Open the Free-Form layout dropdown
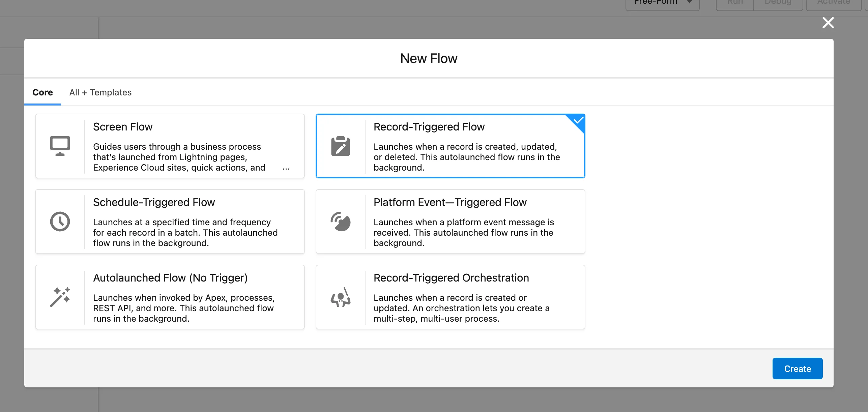The image size is (868, 412). (656, 3)
